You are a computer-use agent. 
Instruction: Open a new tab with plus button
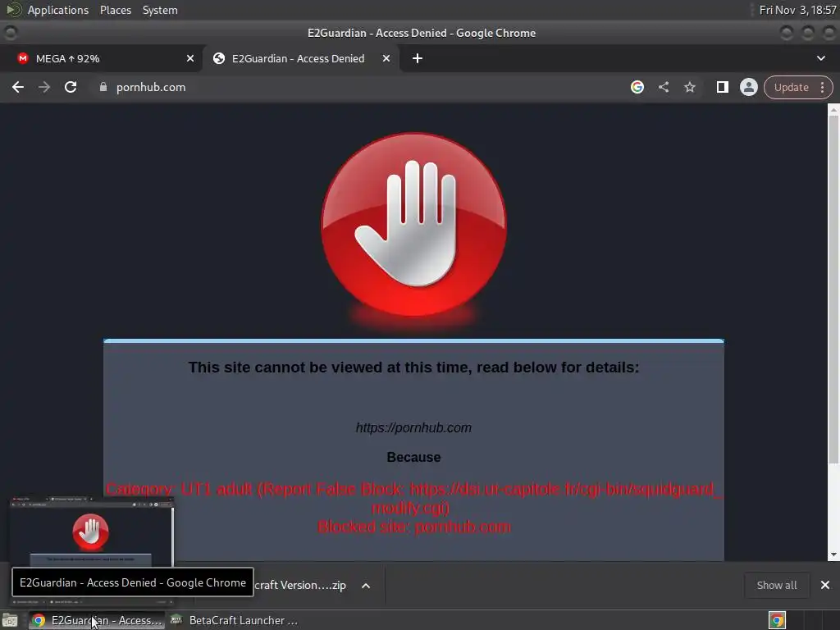(x=418, y=58)
